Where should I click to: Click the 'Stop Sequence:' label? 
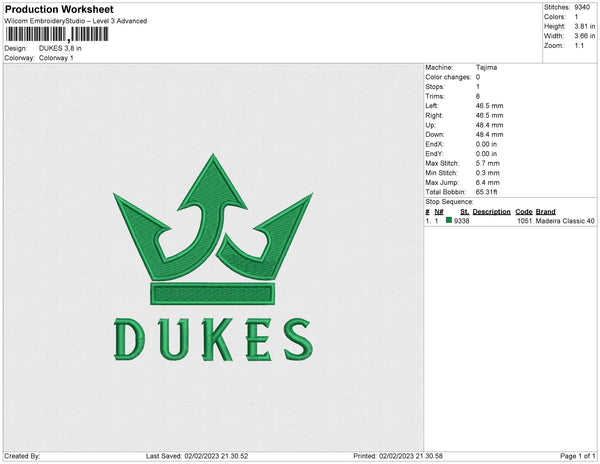[449, 202]
